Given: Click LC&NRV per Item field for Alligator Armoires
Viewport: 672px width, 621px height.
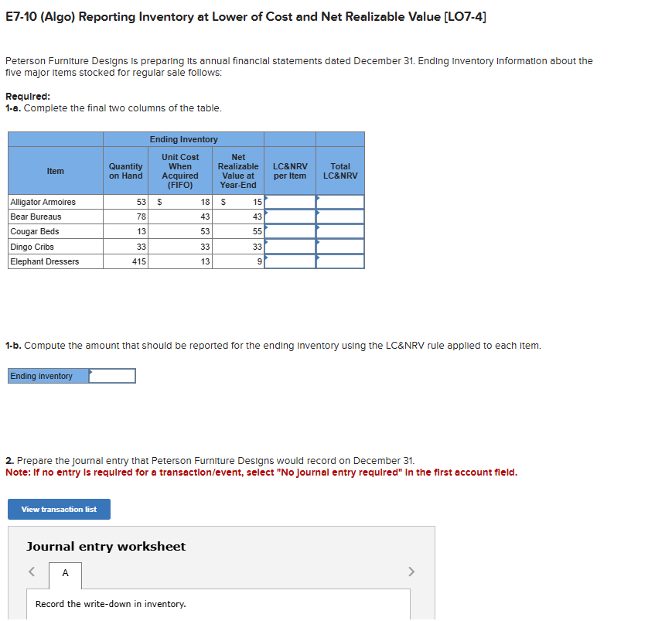Looking at the screenshot, I should point(290,202).
